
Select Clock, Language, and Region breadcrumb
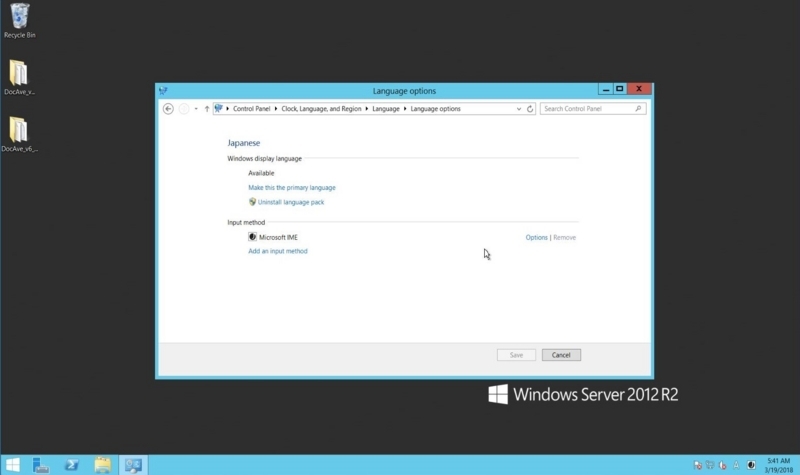(321, 109)
